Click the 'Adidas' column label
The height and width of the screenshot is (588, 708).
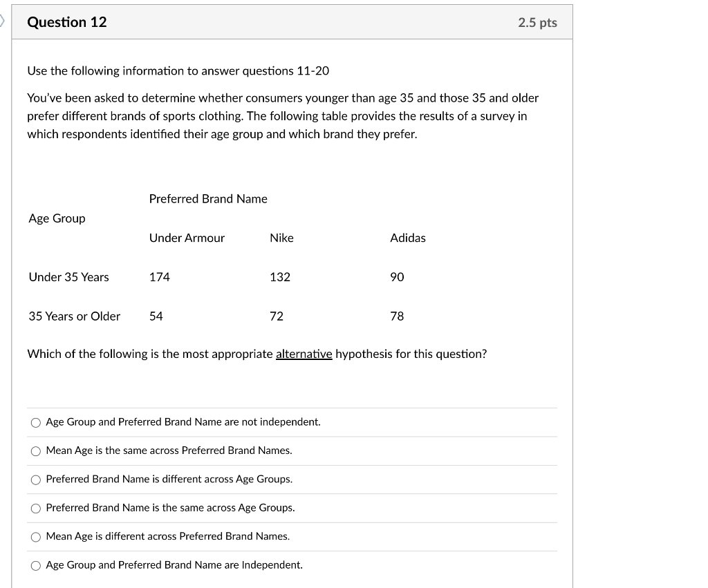408,238
